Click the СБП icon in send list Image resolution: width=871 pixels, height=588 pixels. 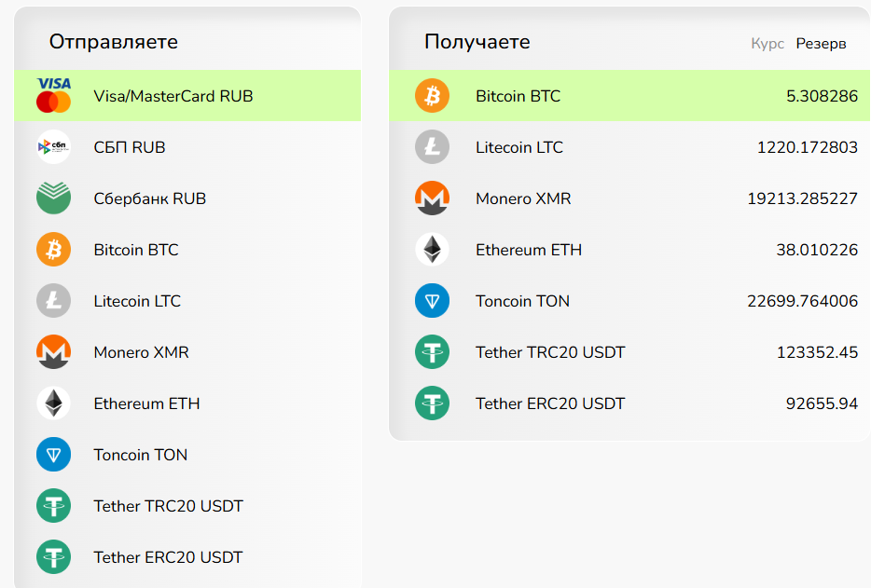53,147
